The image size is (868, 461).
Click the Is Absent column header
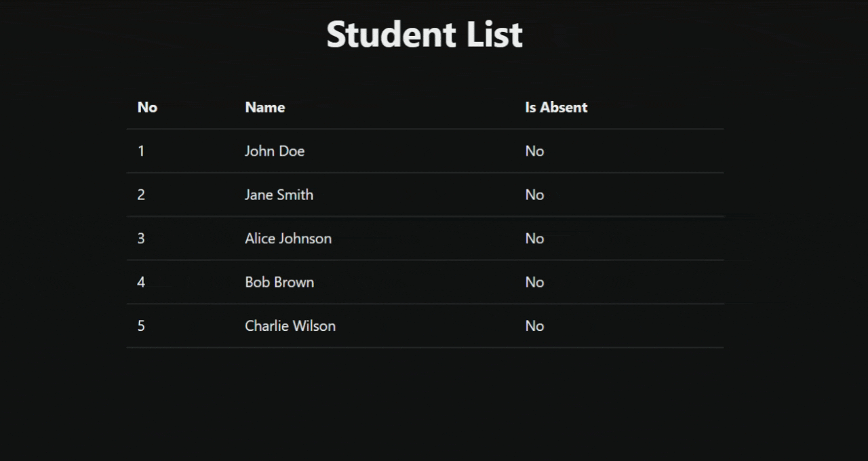(x=556, y=107)
